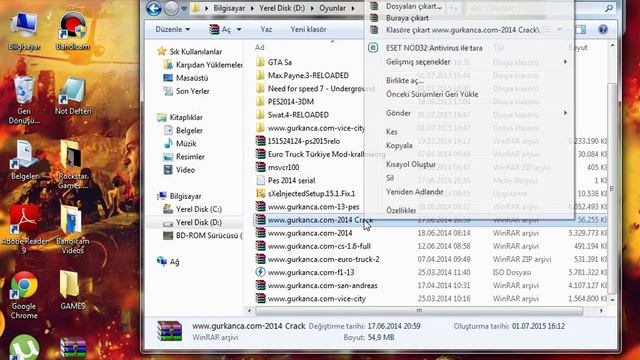Select the Pes 2014 serial text file
Viewport: 640px width, 360px height.
point(291,180)
